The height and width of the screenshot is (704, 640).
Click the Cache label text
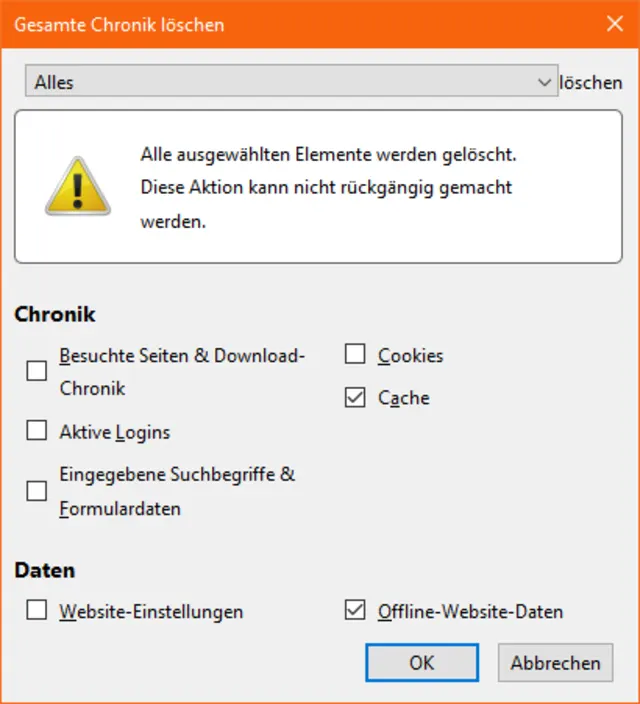click(x=403, y=398)
